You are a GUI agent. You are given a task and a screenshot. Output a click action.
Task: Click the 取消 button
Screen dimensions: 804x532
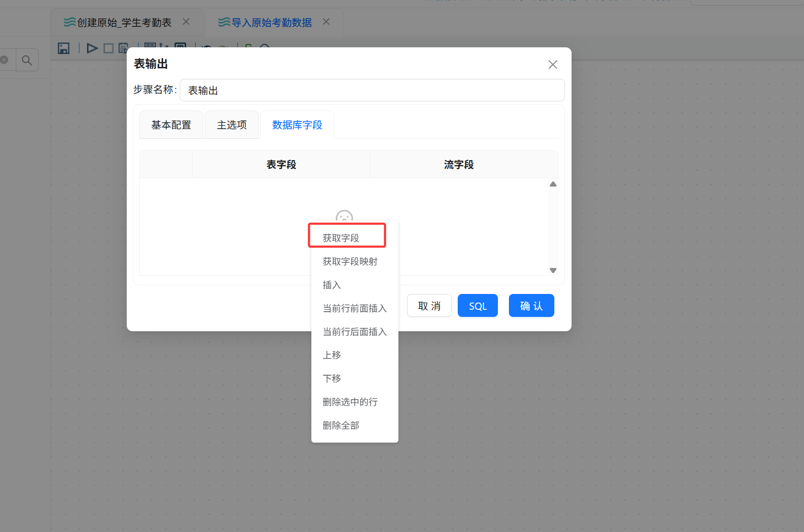[430, 305]
